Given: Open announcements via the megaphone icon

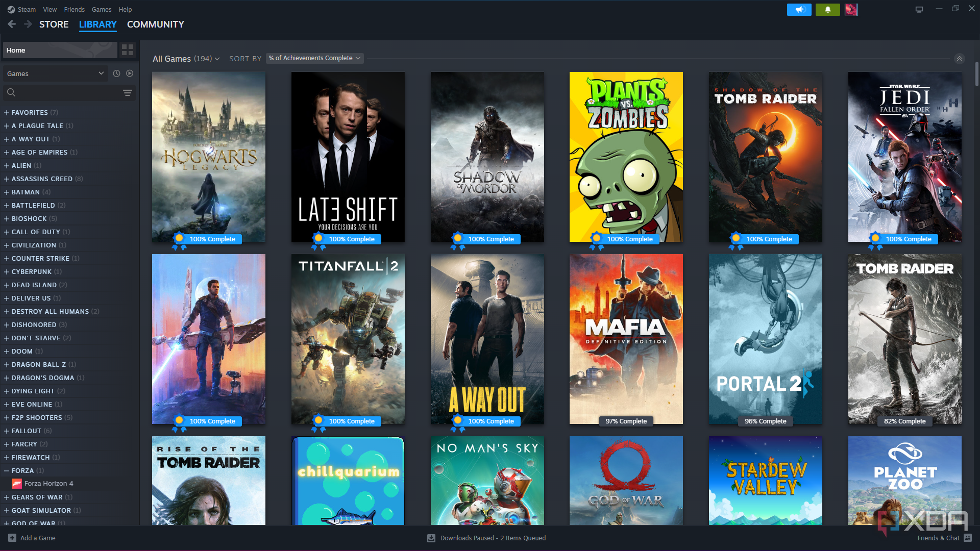Looking at the screenshot, I should click(799, 9).
